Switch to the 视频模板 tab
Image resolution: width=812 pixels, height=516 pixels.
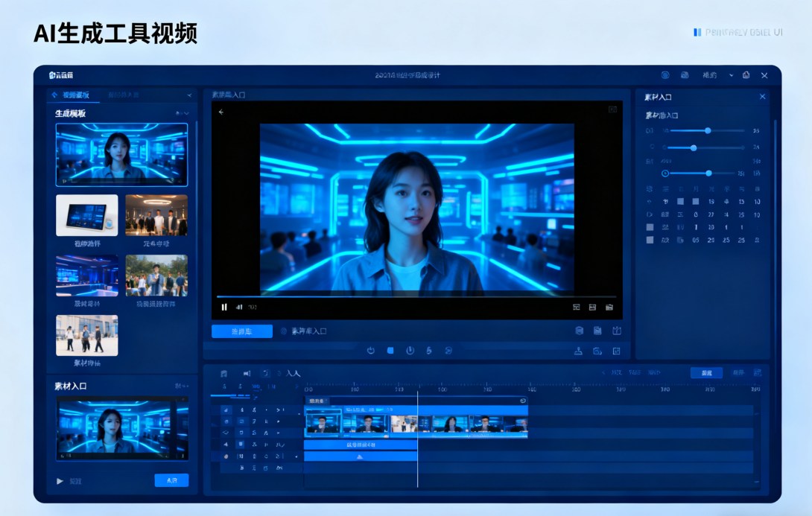[75, 95]
